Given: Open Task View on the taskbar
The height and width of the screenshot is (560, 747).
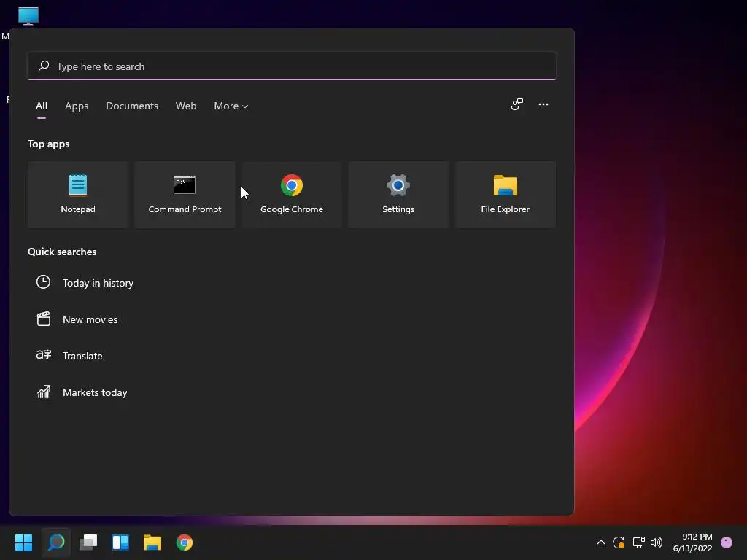Looking at the screenshot, I should pos(88,542).
